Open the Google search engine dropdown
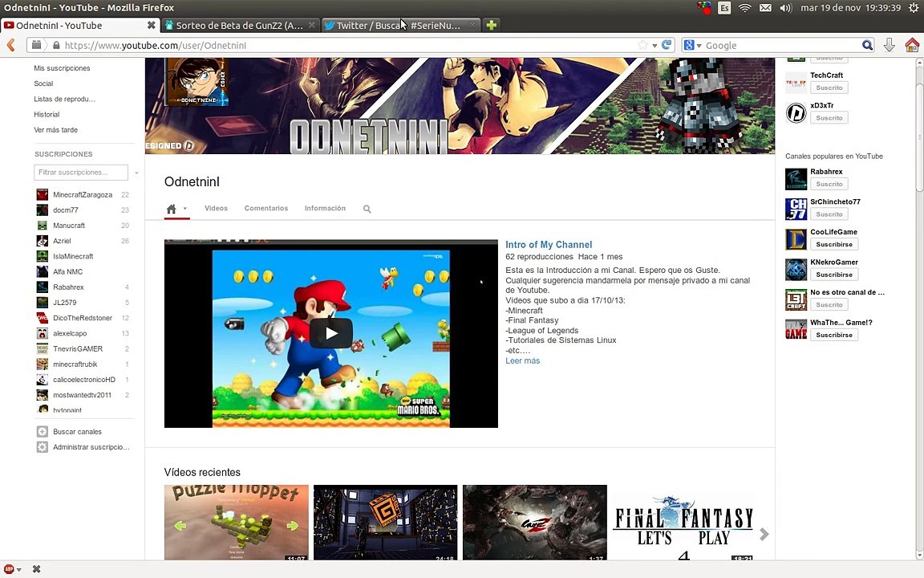 coord(699,46)
